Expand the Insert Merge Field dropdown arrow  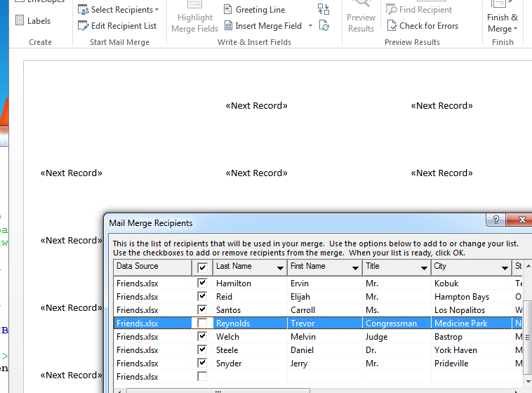click(x=310, y=26)
